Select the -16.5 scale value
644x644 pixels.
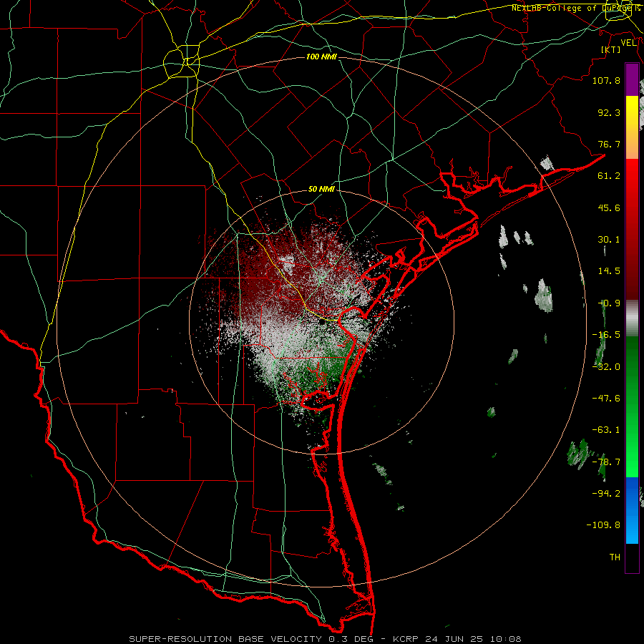pyautogui.click(x=606, y=335)
